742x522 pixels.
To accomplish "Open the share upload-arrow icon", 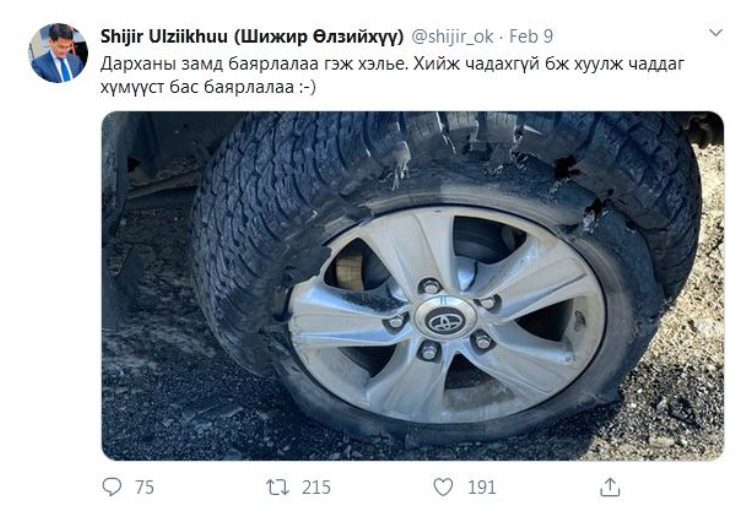I will (x=610, y=487).
